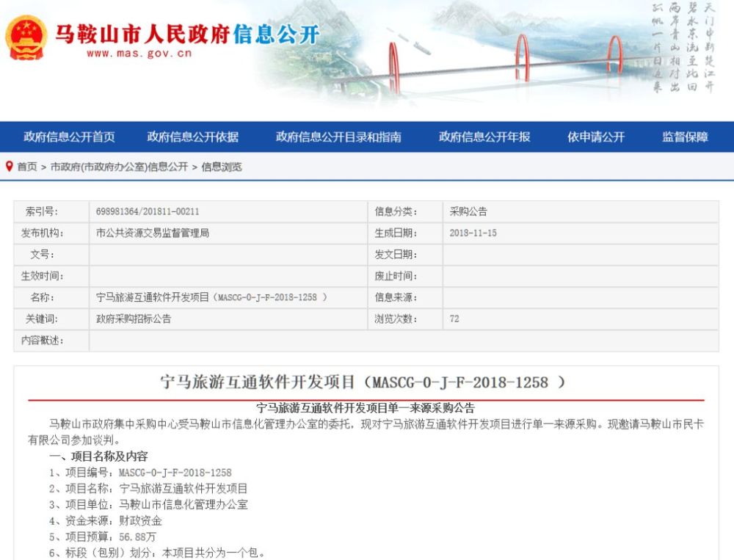This screenshot has height=560, width=734.
Task: Select 采购公告 category cell
Action: click(468, 211)
